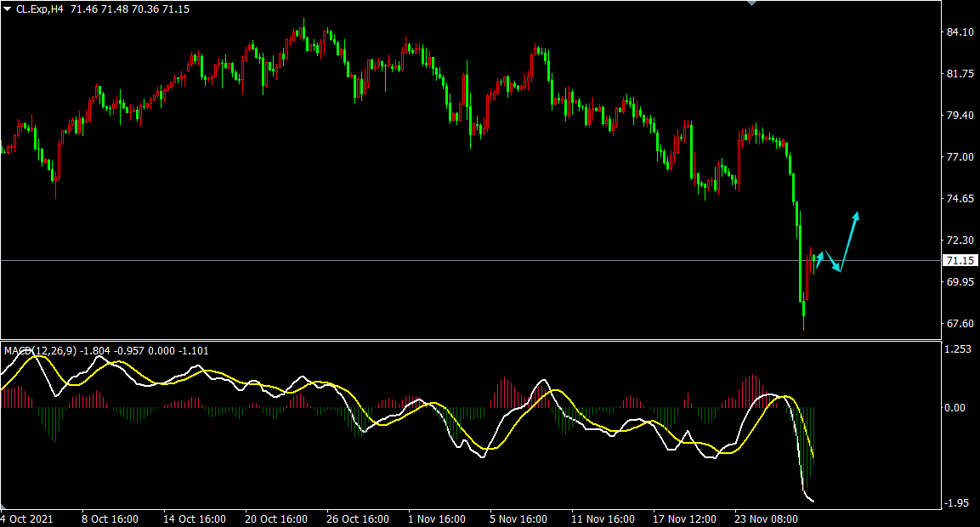Select the large upward cyan arrow
The height and width of the screenshot is (527, 980).
click(850, 238)
